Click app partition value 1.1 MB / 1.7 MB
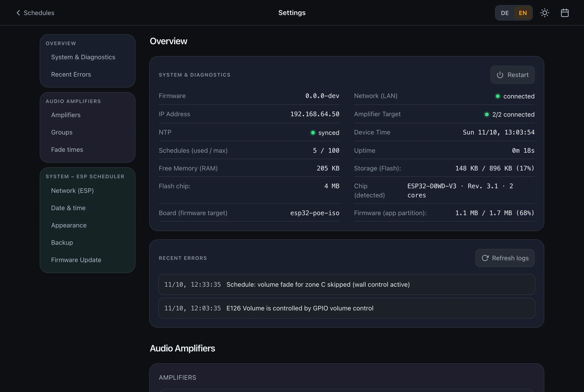The image size is (584, 392). pos(495,213)
